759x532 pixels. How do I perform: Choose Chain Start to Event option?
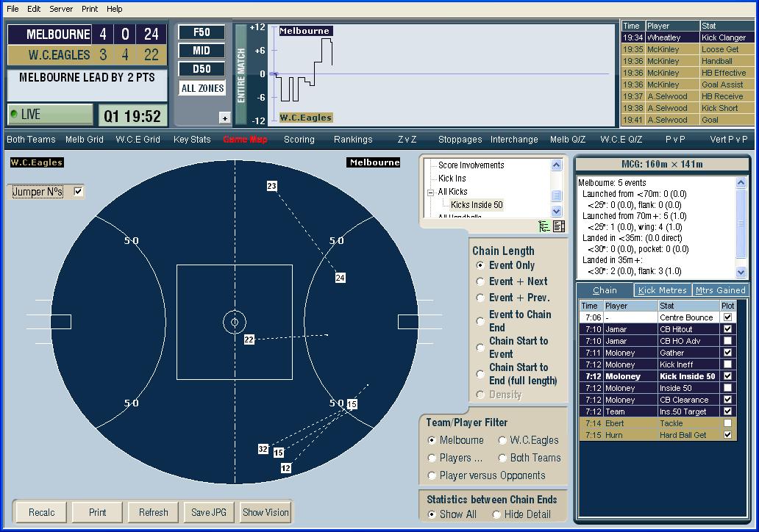click(x=480, y=348)
